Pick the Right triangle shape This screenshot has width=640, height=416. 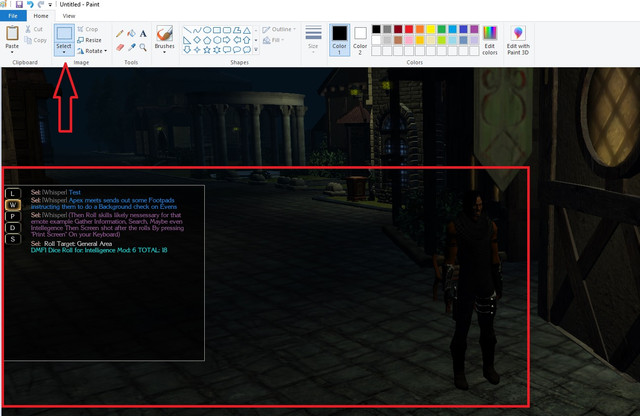[x=187, y=40]
